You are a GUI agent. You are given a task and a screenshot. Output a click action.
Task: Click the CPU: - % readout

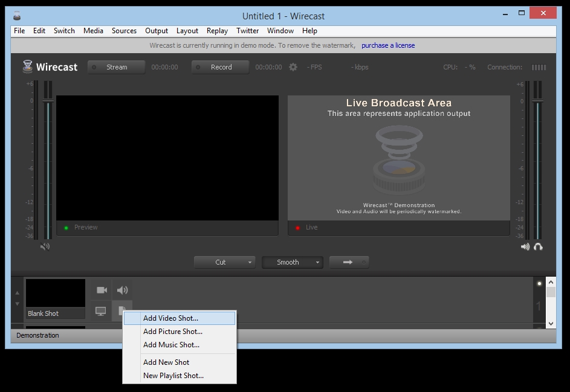point(459,67)
